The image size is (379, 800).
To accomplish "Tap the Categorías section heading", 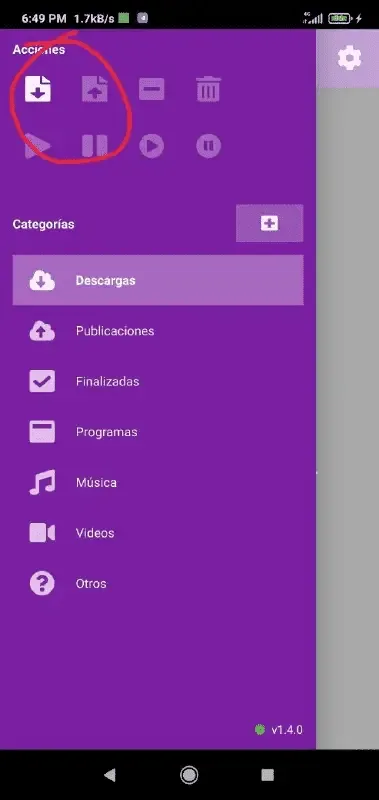I will coord(43,224).
